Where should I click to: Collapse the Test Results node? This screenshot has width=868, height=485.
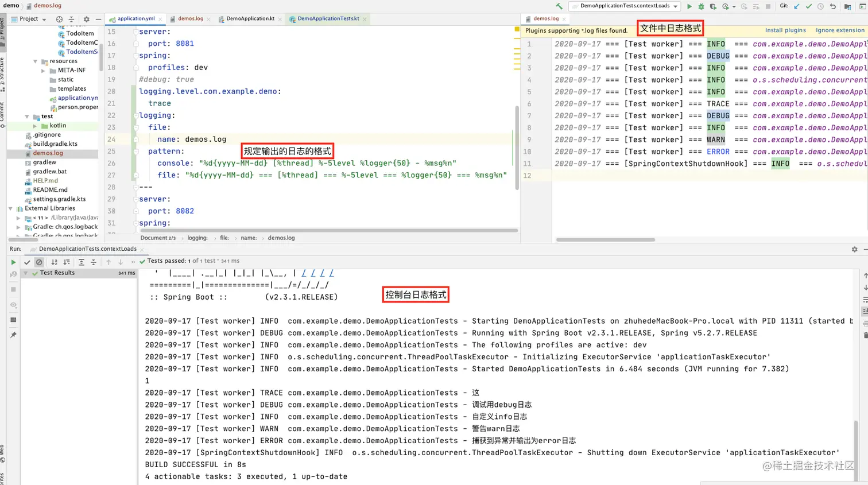pos(25,273)
